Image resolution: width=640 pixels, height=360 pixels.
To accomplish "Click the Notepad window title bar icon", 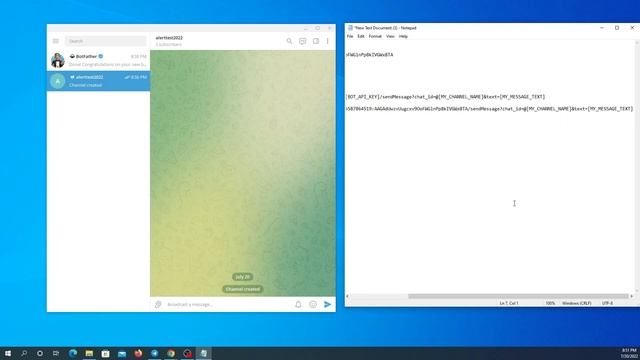I will 350,28.
